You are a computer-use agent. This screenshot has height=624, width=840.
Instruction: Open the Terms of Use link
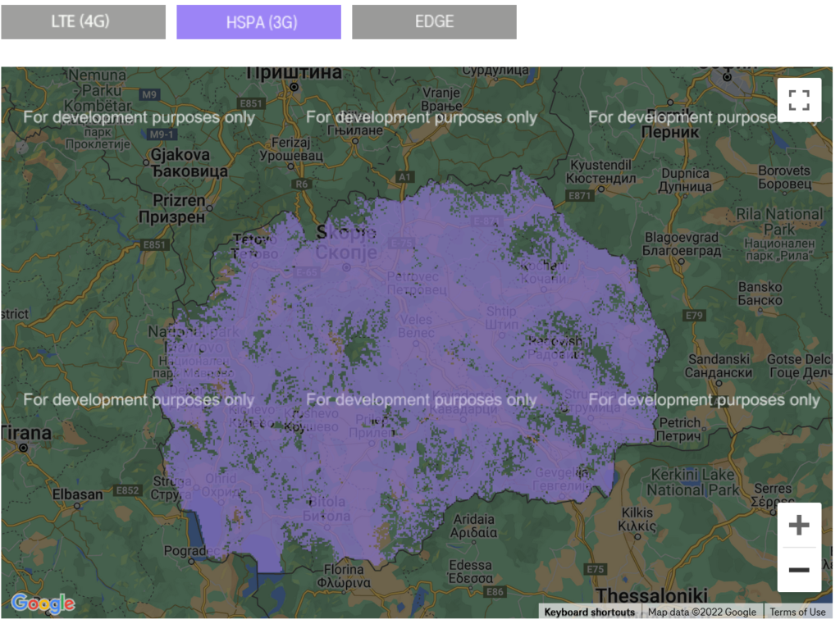pyautogui.click(x=797, y=612)
